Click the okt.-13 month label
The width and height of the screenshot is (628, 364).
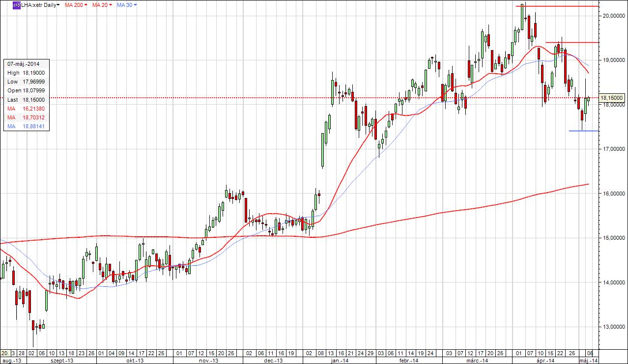pyautogui.click(x=136, y=361)
